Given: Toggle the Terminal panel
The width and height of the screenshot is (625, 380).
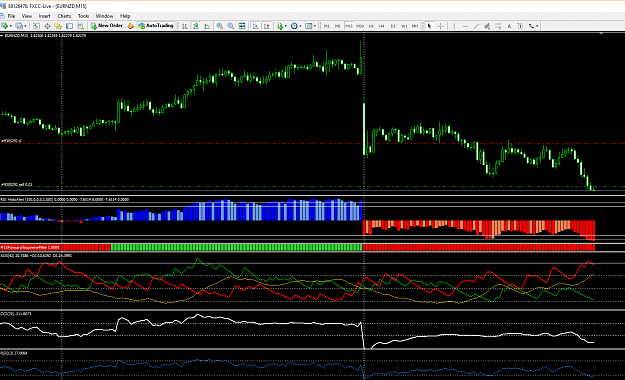Looking at the screenshot, I should click(x=69, y=26).
